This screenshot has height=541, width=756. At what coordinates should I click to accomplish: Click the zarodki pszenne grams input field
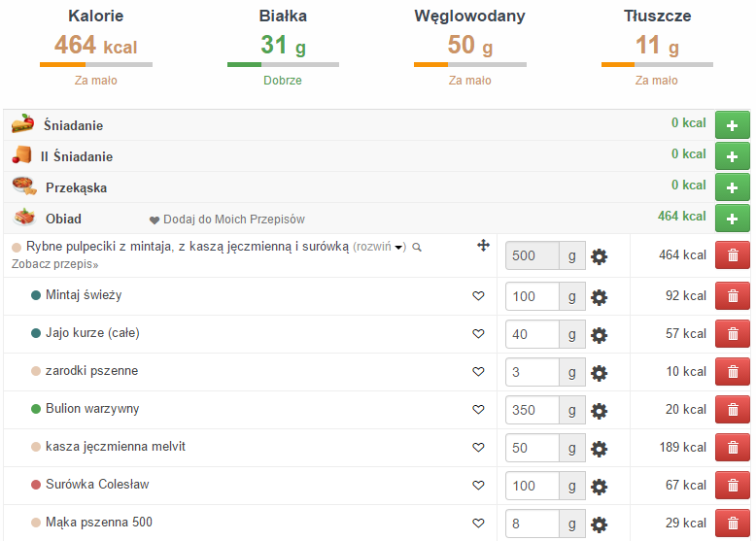(x=533, y=372)
